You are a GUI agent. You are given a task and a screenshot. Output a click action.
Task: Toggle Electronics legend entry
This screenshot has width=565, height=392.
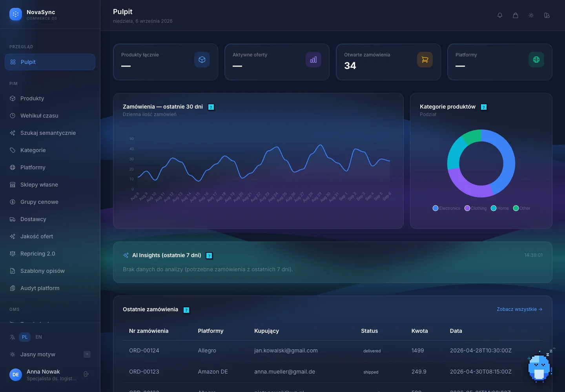[x=446, y=208]
